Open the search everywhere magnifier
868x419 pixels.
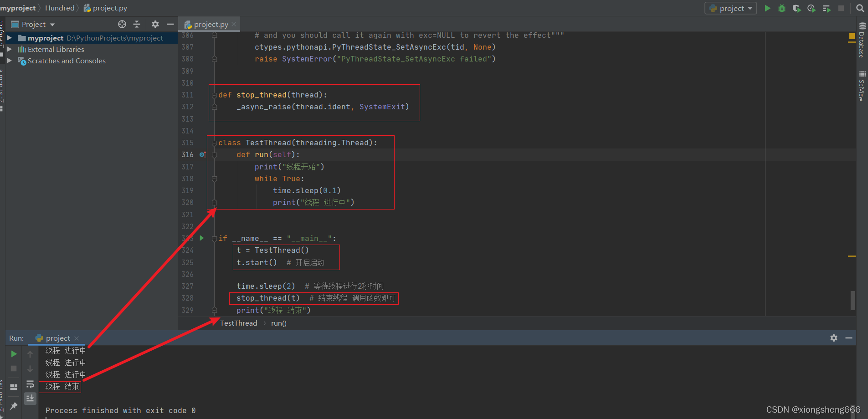click(x=860, y=8)
